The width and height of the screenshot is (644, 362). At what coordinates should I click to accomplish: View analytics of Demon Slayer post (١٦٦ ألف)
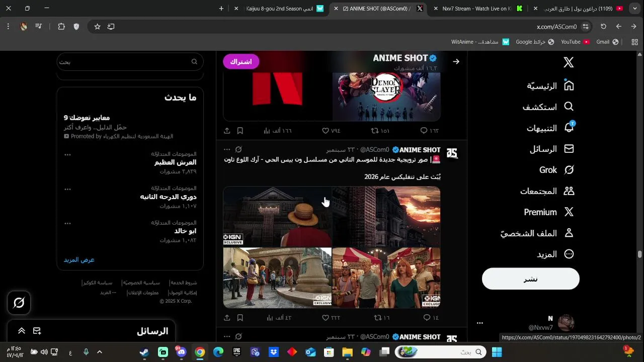277,131
